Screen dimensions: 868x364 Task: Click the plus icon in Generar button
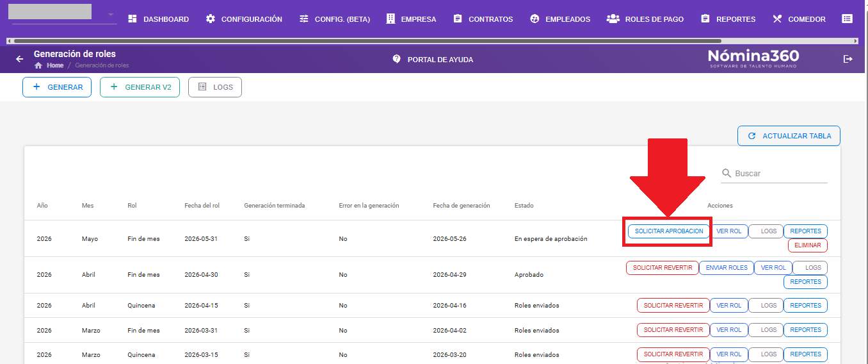[36, 87]
